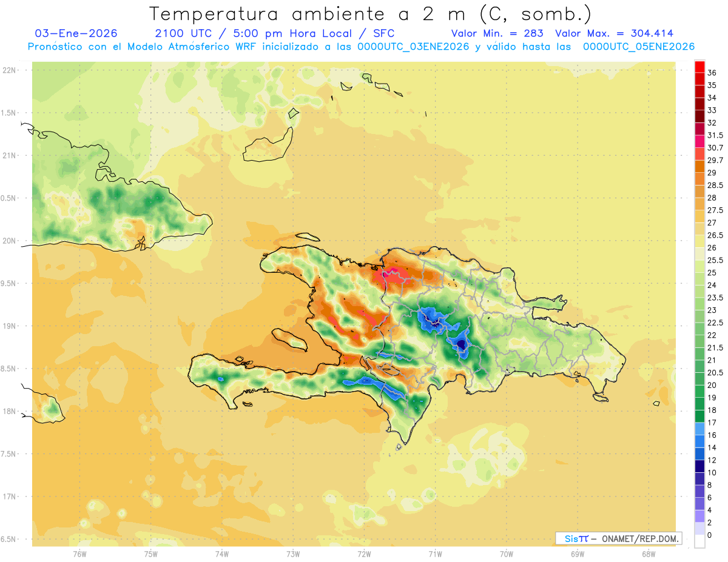Click the legend value '25.5'

[715, 261]
